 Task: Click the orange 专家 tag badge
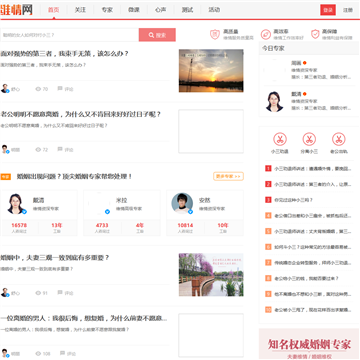6,177
